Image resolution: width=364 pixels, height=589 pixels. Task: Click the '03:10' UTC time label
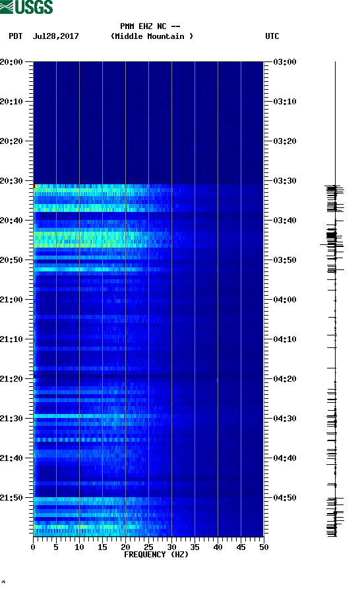(x=285, y=102)
